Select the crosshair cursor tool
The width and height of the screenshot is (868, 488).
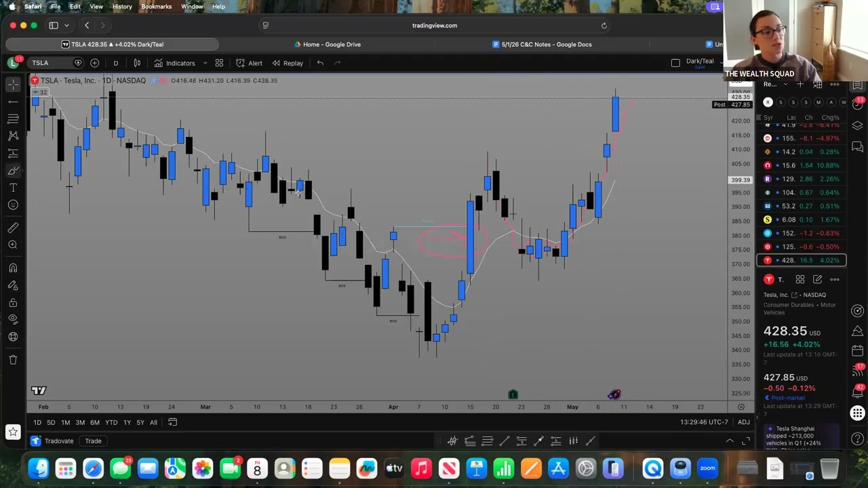13,85
